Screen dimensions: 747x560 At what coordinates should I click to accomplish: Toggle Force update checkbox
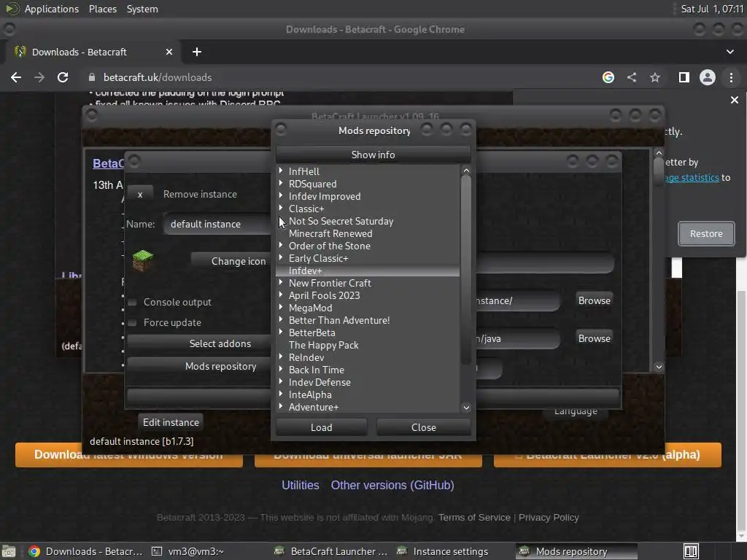(133, 323)
